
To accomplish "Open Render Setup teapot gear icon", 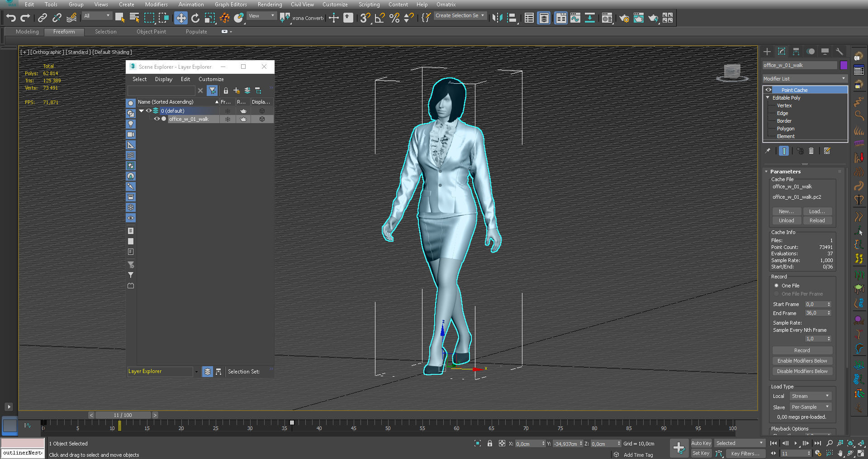I will pyautogui.click(x=624, y=18).
